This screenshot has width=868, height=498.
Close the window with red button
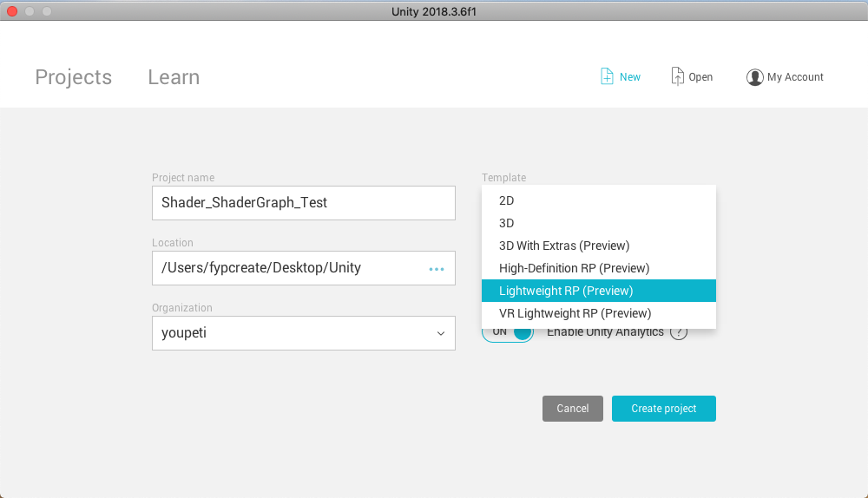coord(12,10)
